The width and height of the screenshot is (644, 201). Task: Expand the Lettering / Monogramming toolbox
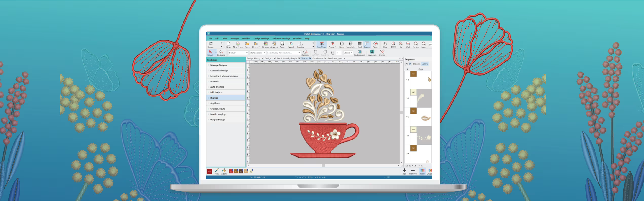[224, 76]
